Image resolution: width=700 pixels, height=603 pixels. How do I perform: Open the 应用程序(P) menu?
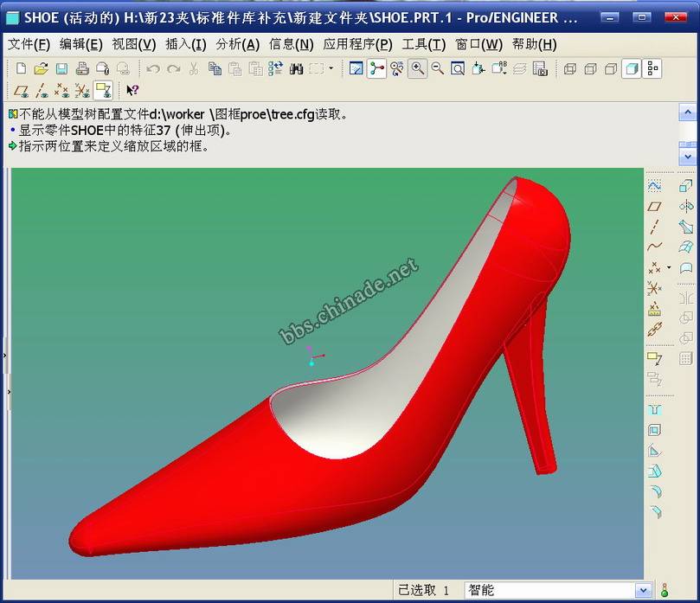[x=357, y=44]
